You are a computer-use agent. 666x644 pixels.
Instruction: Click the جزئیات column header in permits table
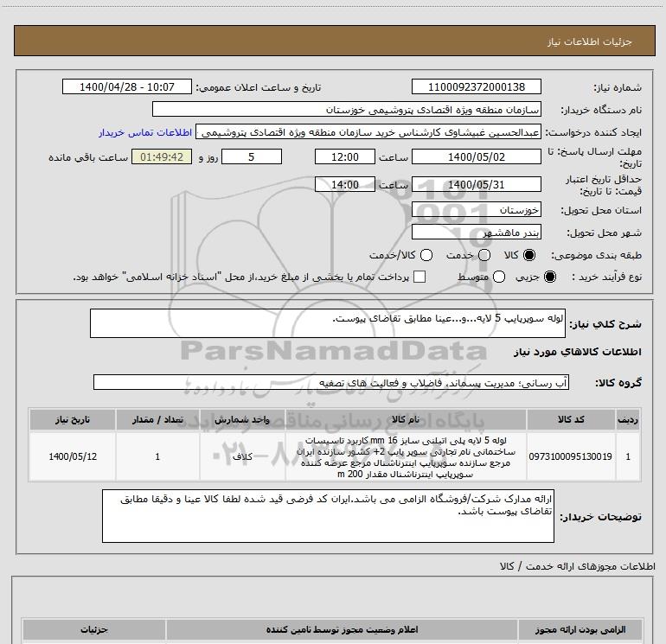[94, 629]
